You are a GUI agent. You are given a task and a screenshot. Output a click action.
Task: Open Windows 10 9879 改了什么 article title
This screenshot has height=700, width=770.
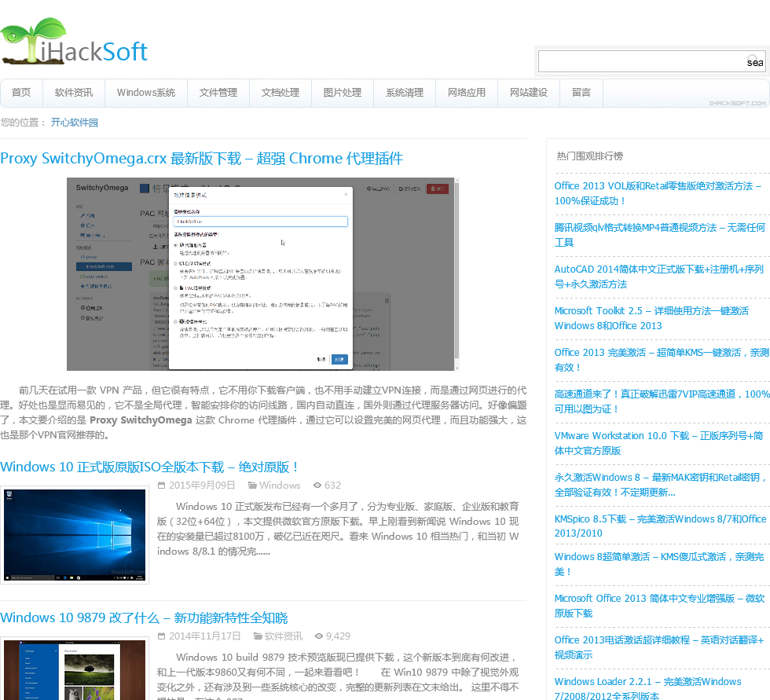(x=144, y=618)
